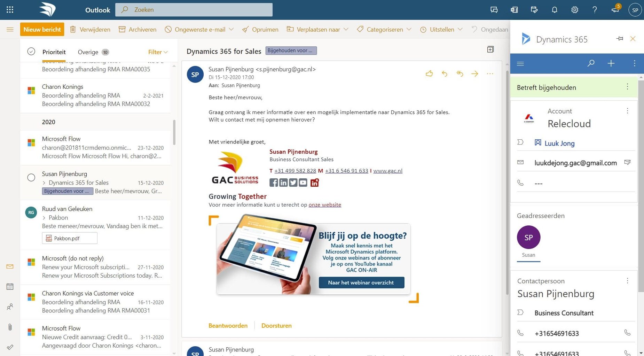Screen dimensions: 644x356
Task: Select the Susan recipient avatar
Action: coord(528,237)
